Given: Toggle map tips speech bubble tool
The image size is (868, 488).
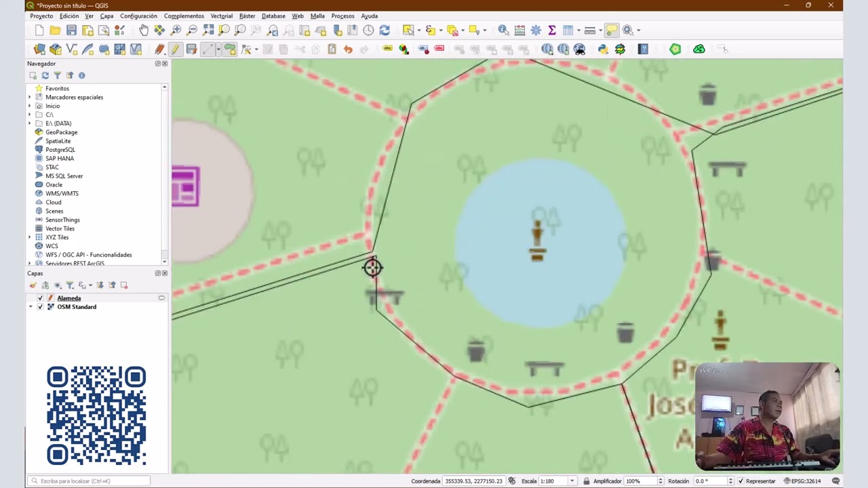Looking at the screenshot, I should [x=612, y=30].
